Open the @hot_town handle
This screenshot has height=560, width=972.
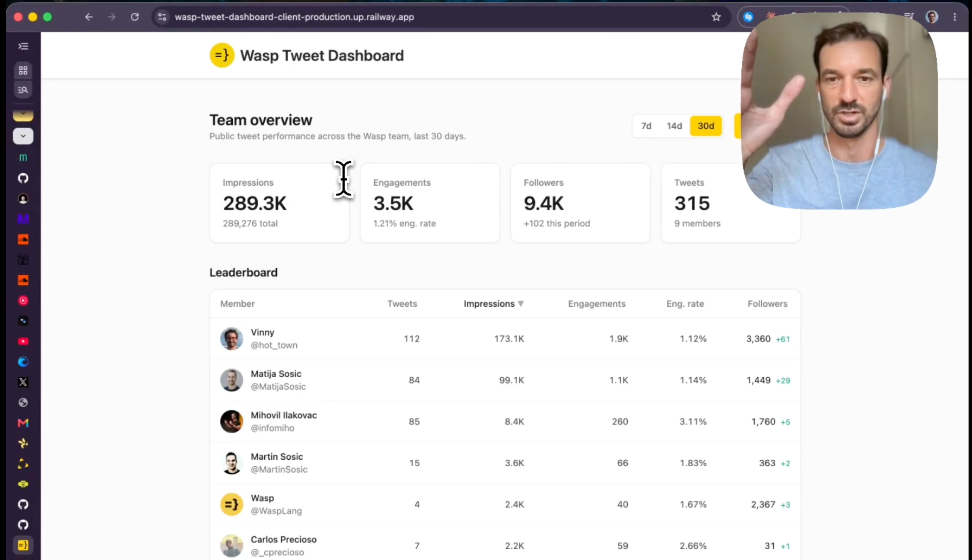click(274, 345)
